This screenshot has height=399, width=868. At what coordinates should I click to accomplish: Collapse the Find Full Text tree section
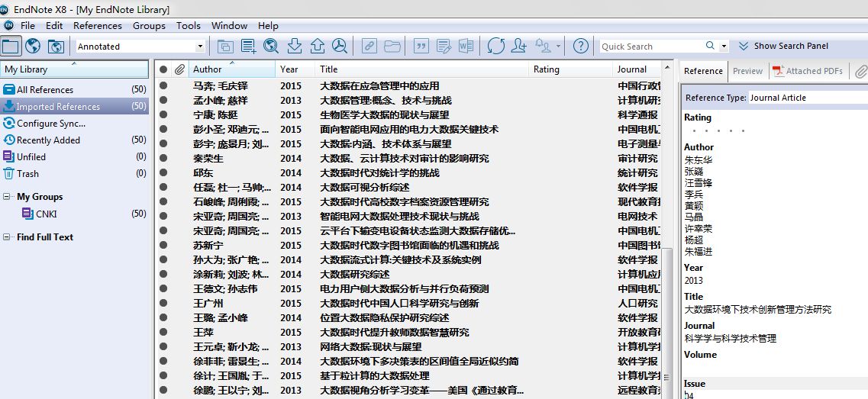point(6,237)
